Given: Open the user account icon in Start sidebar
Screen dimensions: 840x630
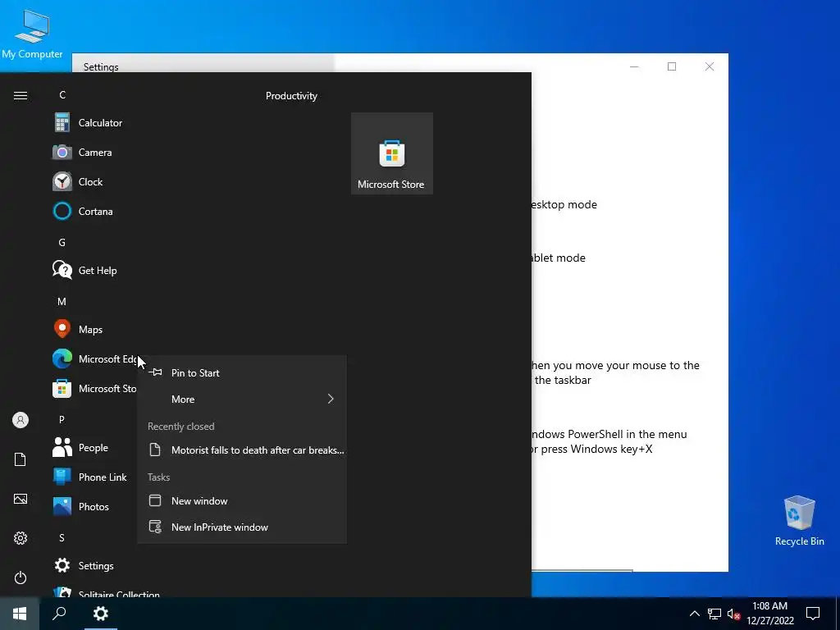Looking at the screenshot, I should pos(21,420).
